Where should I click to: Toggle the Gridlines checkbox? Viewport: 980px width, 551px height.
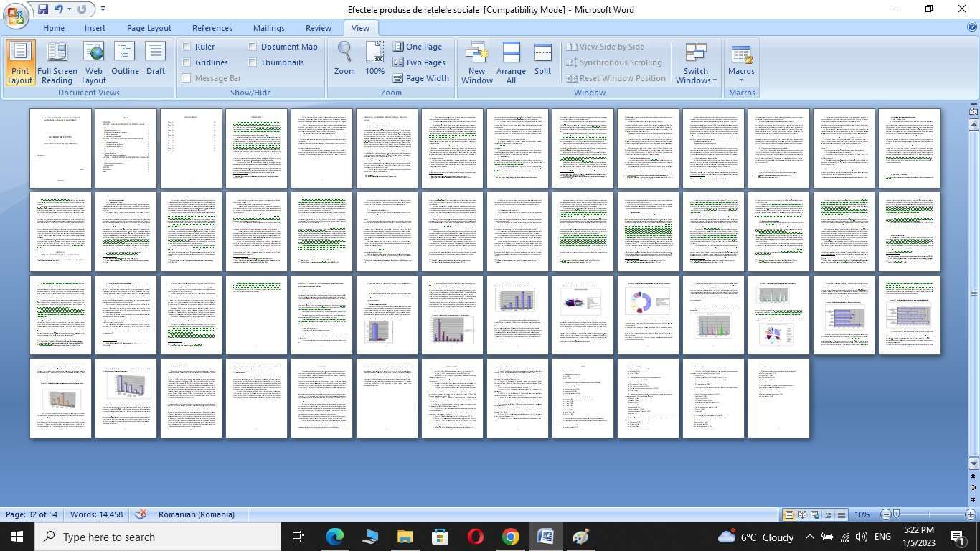[x=187, y=62]
